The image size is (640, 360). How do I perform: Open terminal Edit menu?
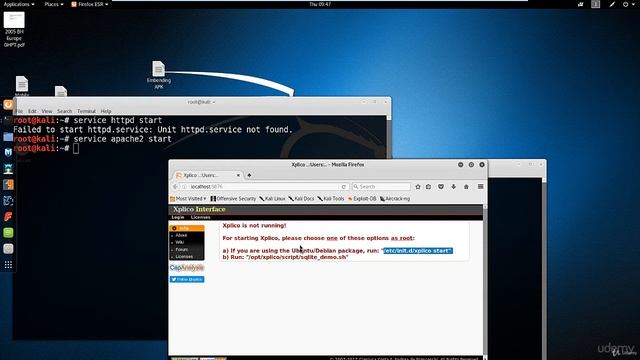coord(32,111)
